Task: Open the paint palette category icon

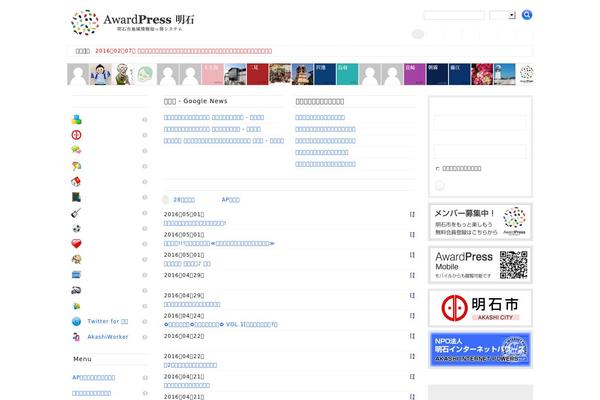Action: point(77,260)
